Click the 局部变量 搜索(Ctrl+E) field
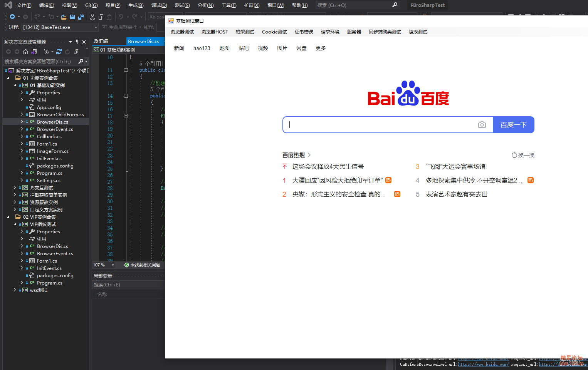The width and height of the screenshot is (588, 370). (128, 285)
